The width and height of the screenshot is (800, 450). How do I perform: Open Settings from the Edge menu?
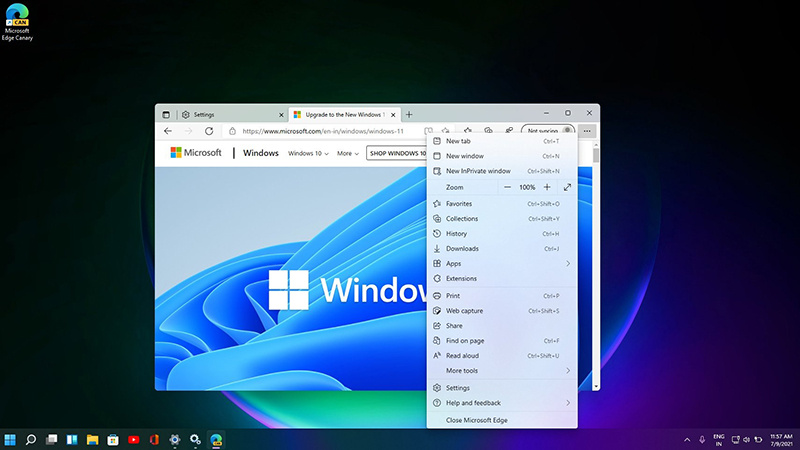pyautogui.click(x=502, y=388)
